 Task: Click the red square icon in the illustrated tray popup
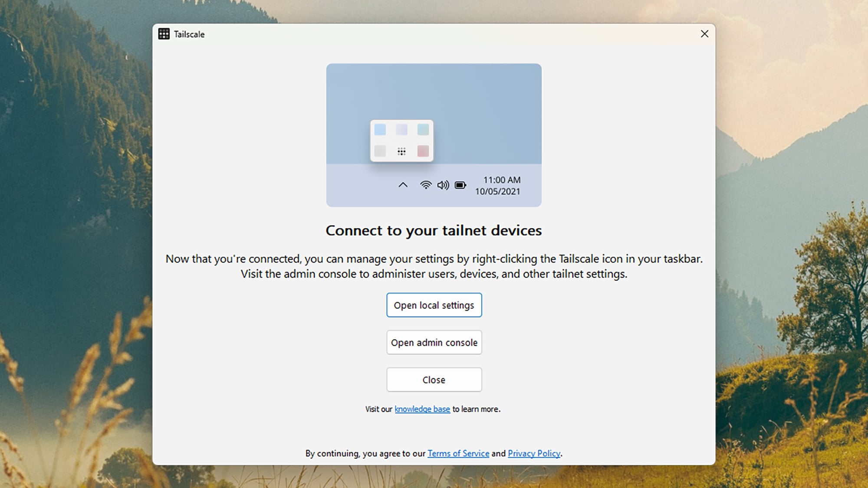[423, 151]
